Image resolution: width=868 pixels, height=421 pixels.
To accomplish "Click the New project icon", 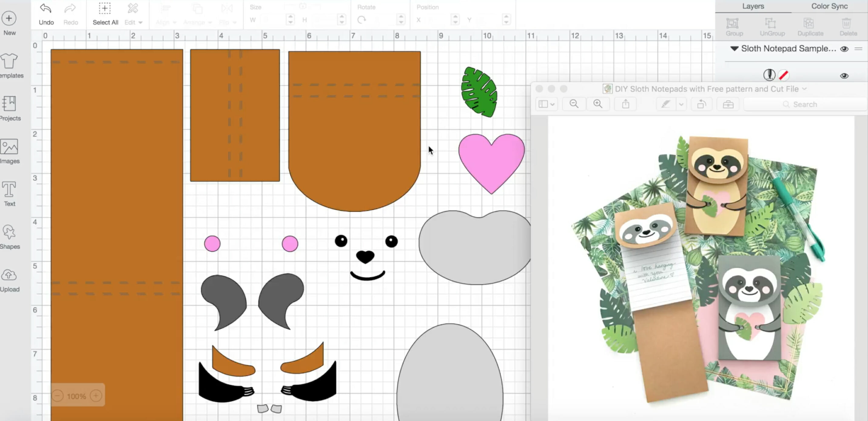I will (9, 19).
